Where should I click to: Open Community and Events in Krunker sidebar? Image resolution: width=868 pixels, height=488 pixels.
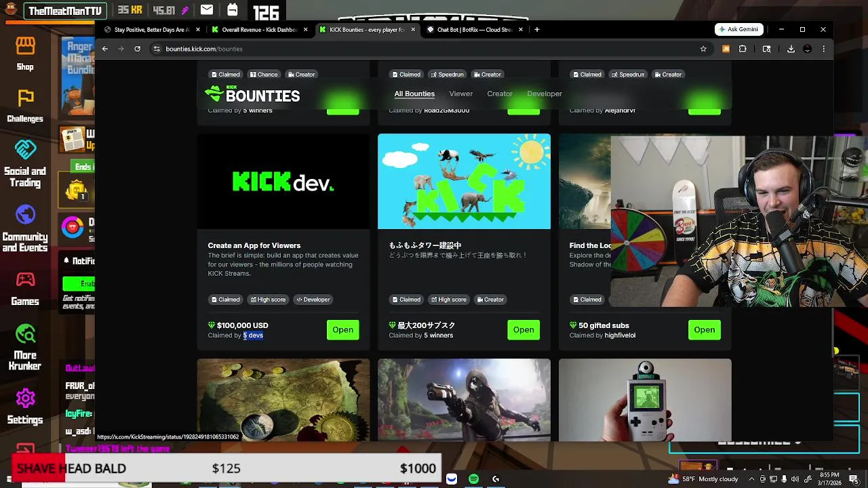point(25,228)
